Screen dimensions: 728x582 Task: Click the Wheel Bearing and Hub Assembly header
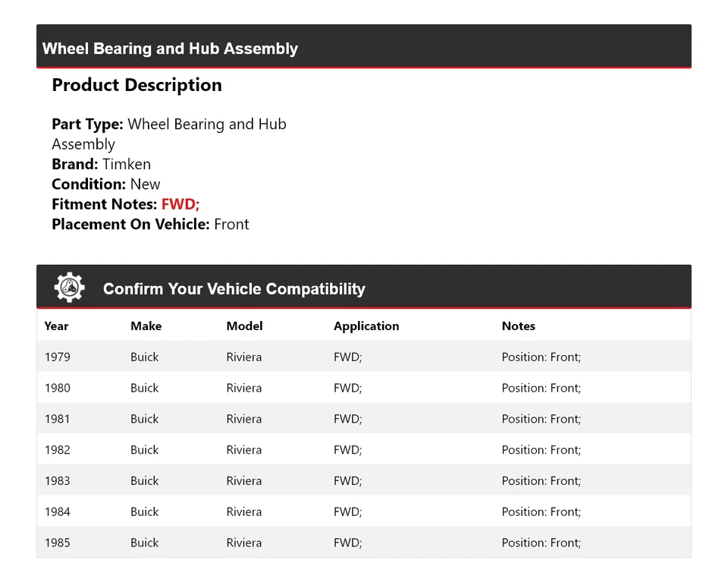pos(170,49)
